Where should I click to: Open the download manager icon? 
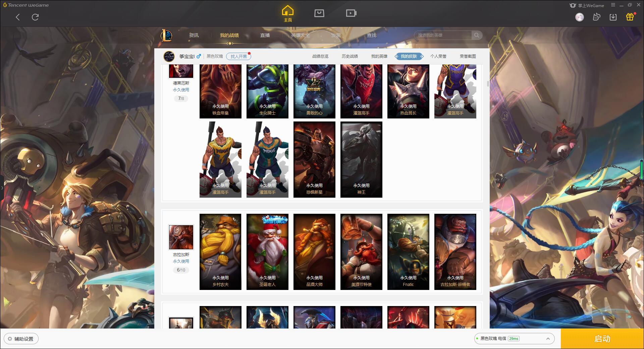(x=613, y=17)
